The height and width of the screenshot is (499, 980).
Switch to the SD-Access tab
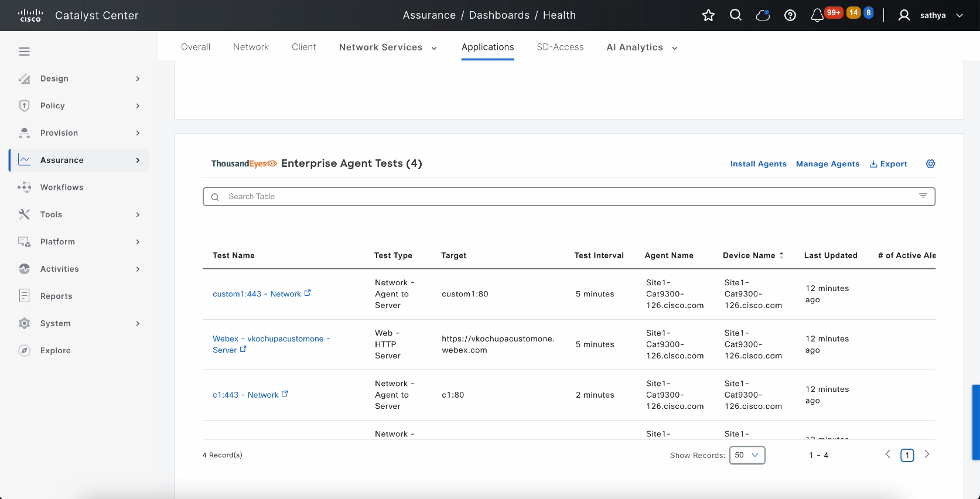[560, 47]
